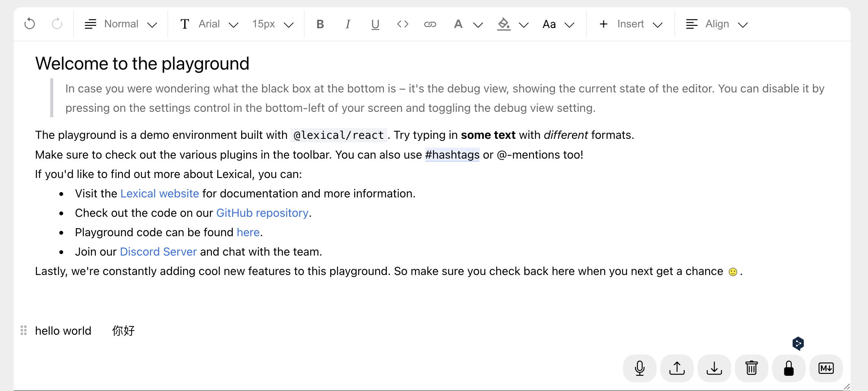The width and height of the screenshot is (868, 391).
Task: Toggle bold formatting
Action: point(320,24)
